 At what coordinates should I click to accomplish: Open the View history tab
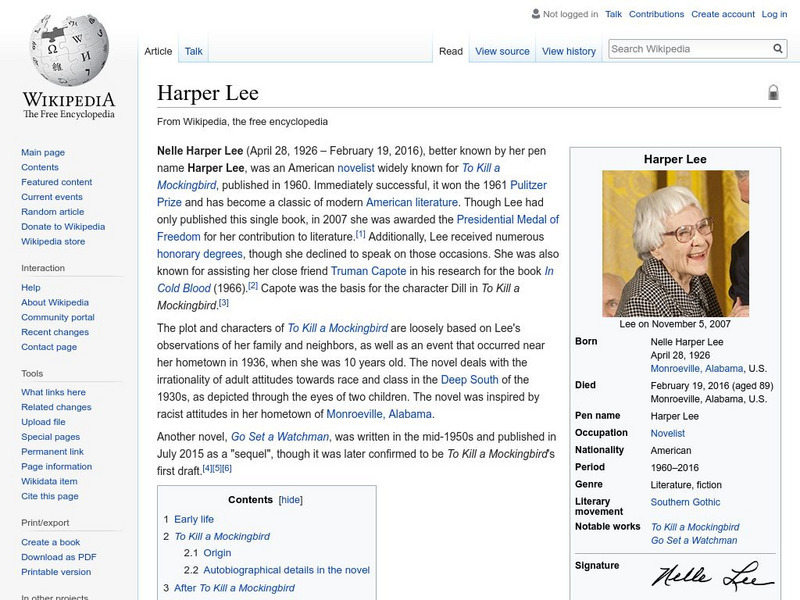pyautogui.click(x=569, y=52)
